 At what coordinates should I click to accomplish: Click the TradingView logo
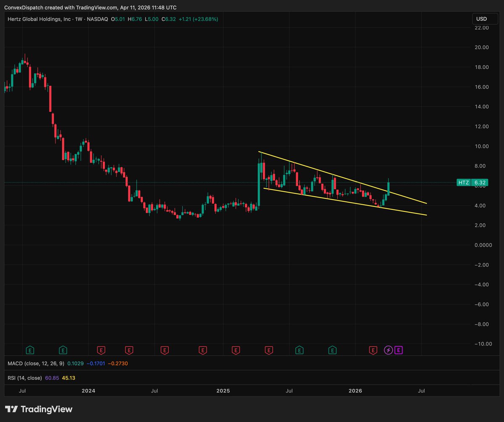point(39,409)
